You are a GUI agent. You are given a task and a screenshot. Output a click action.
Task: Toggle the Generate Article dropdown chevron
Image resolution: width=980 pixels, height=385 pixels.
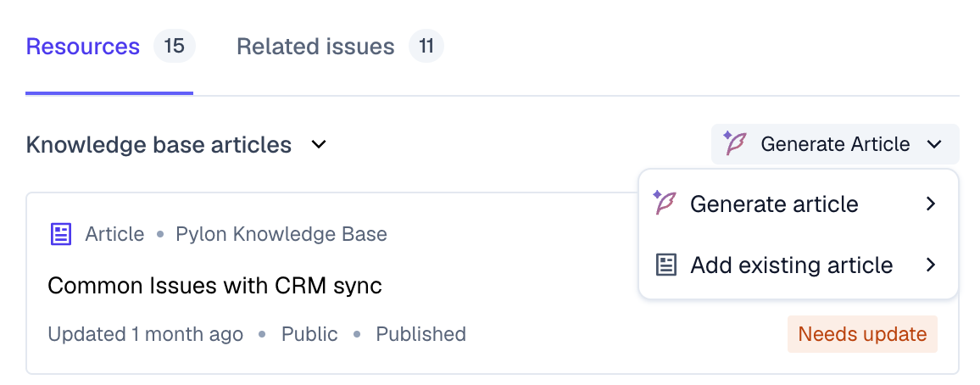coord(934,144)
